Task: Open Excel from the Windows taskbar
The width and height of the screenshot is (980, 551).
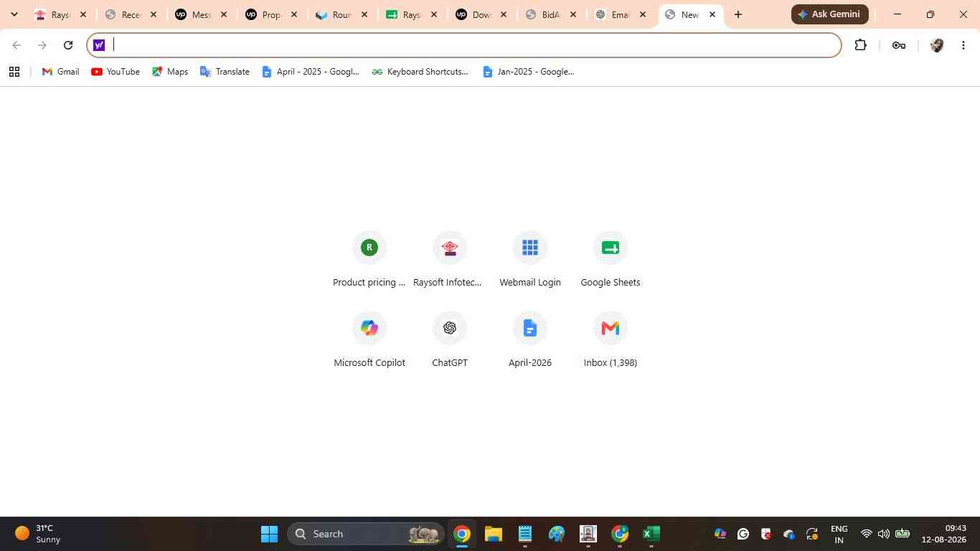Action: tap(651, 534)
